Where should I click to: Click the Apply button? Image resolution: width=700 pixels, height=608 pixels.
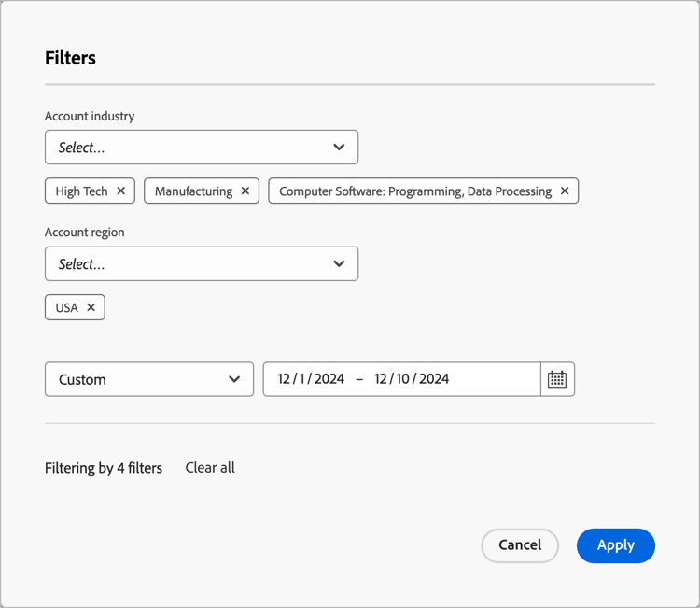615,545
